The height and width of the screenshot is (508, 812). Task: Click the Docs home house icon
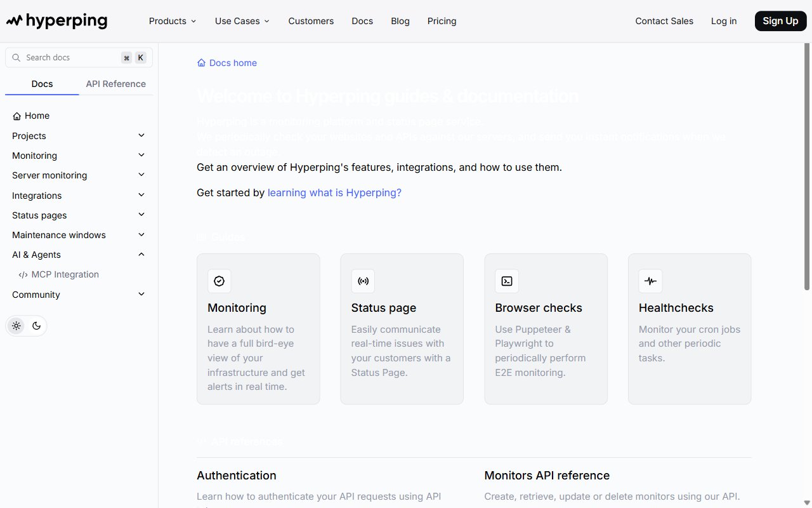coord(201,63)
